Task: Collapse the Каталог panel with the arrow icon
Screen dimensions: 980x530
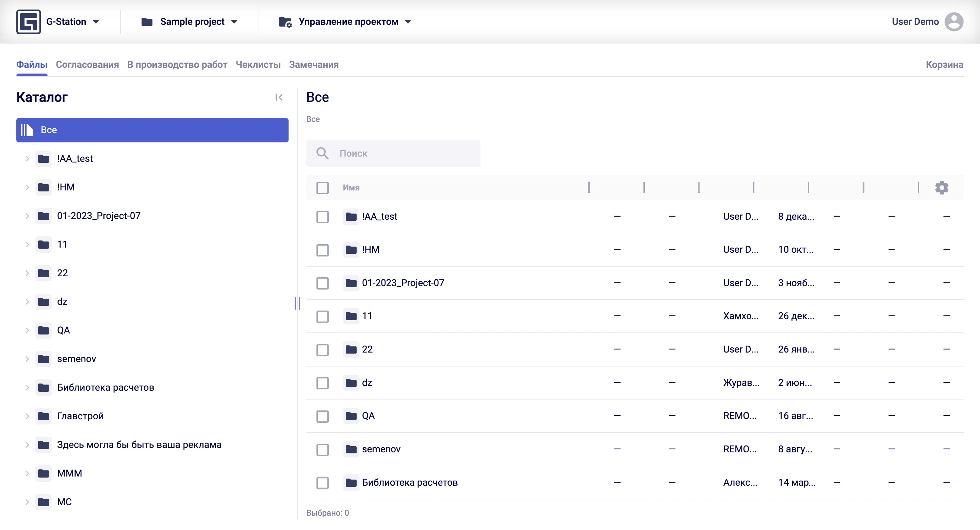Action: coord(279,97)
